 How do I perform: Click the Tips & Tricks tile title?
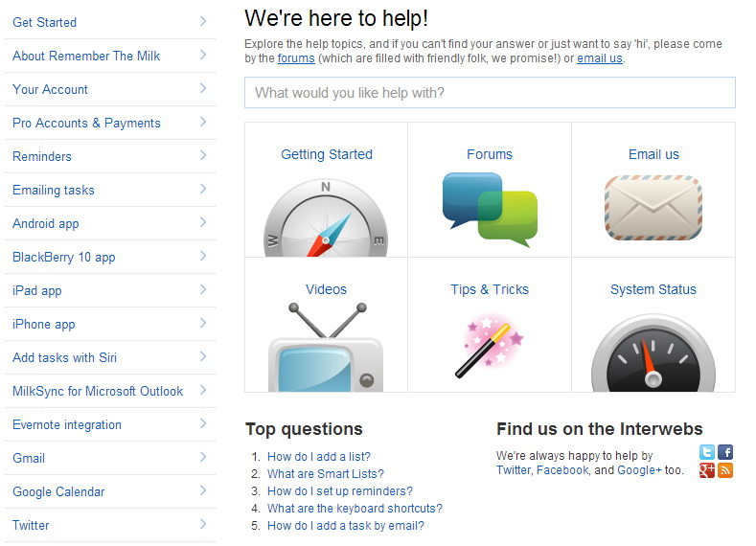coord(490,289)
